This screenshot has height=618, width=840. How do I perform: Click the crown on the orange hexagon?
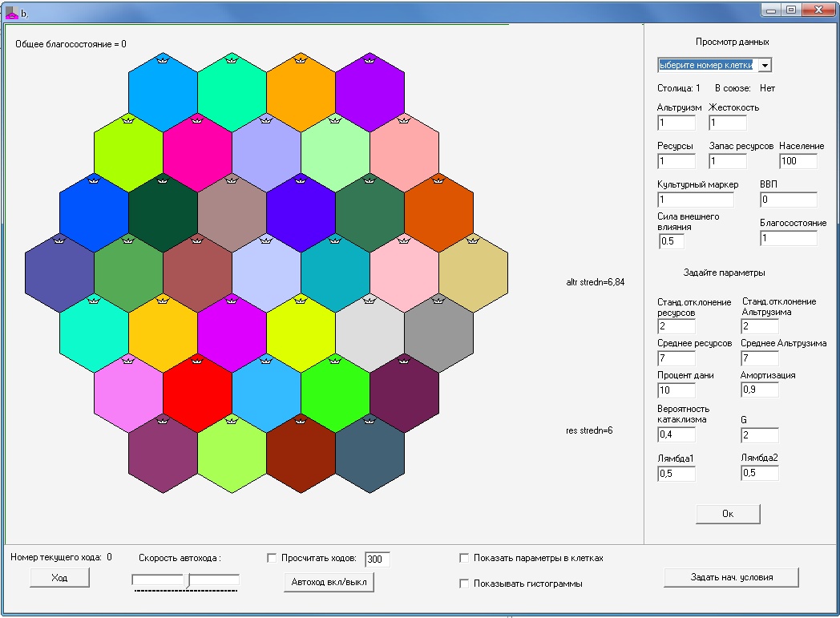301,59
